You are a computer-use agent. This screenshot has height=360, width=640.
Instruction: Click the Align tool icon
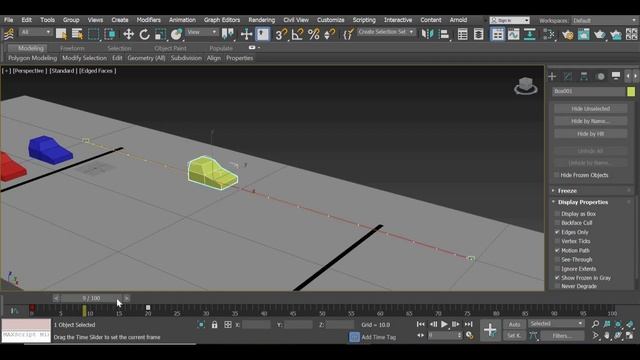tap(444, 34)
